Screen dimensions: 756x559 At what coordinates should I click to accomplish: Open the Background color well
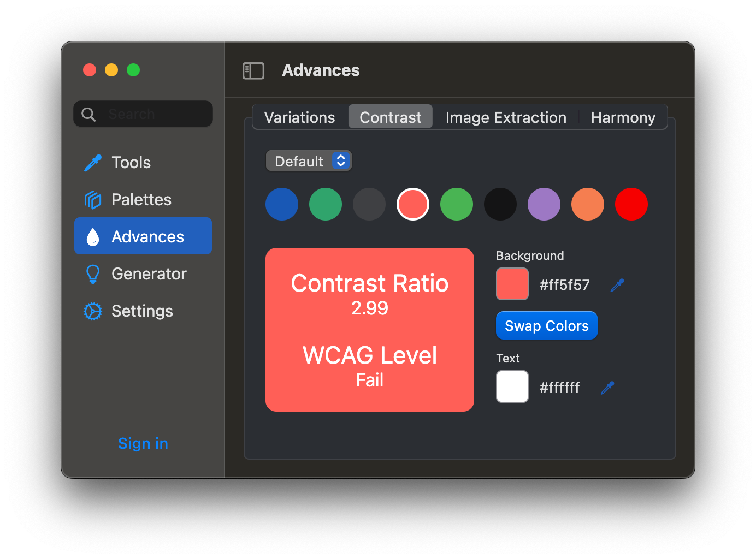pyautogui.click(x=512, y=284)
